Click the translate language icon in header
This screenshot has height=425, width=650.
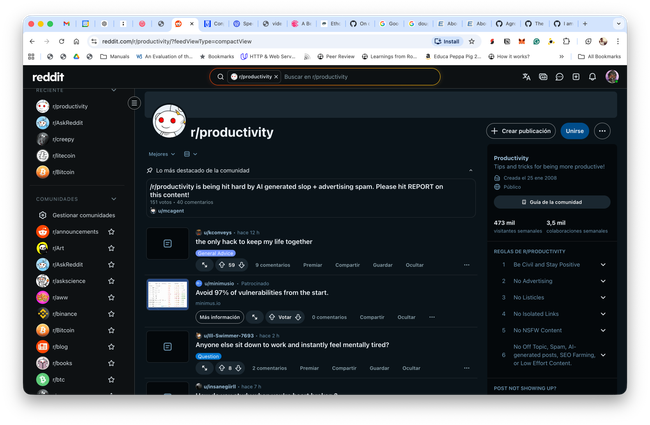tap(527, 76)
